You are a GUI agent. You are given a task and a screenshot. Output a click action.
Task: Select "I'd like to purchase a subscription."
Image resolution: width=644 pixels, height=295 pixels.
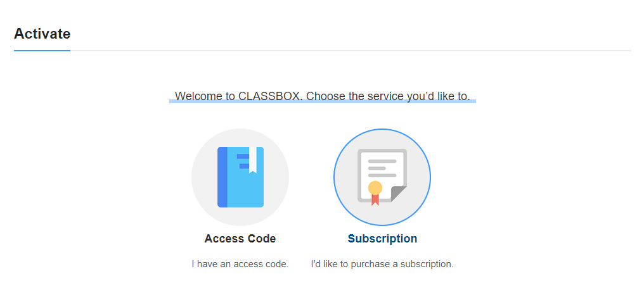tap(382, 264)
